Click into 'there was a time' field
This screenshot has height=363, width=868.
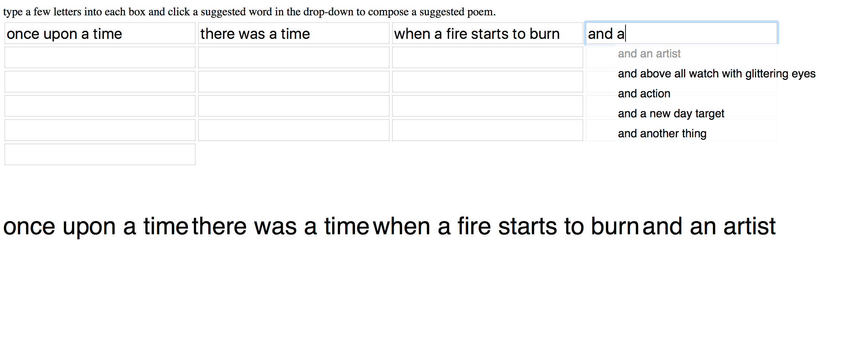click(293, 34)
